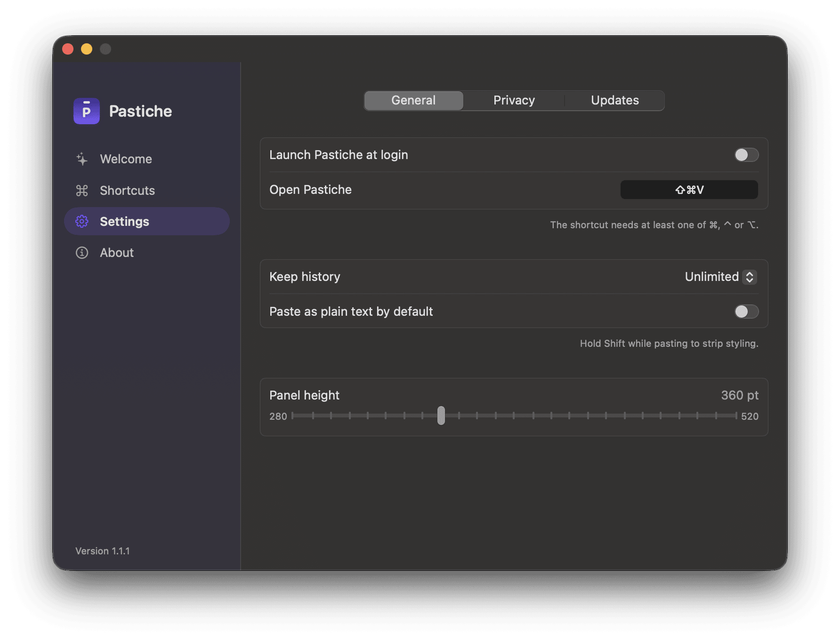Click the Pastiche app logo icon
The image size is (840, 640).
point(87,111)
